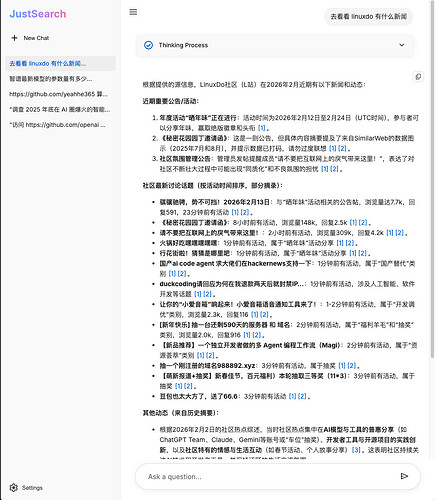The width and height of the screenshot is (435, 500).
Task: Open chat "调查 2025 年底在 AI 圈爆火的智能..."
Action: [60, 109]
